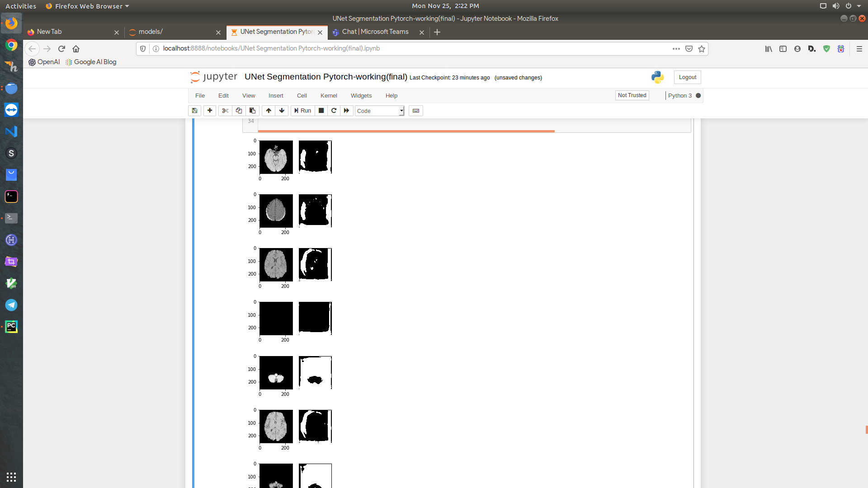The width and height of the screenshot is (868, 488).
Task: Go to the Firefox home page icon
Action: 76,49
